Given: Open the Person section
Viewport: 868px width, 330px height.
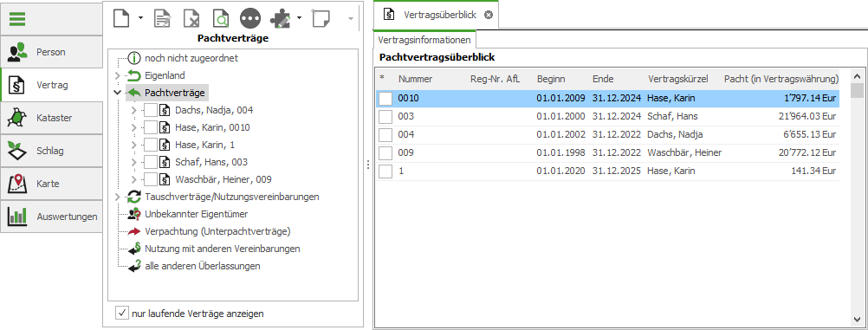Looking at the screenshot, I should [51, 52].
